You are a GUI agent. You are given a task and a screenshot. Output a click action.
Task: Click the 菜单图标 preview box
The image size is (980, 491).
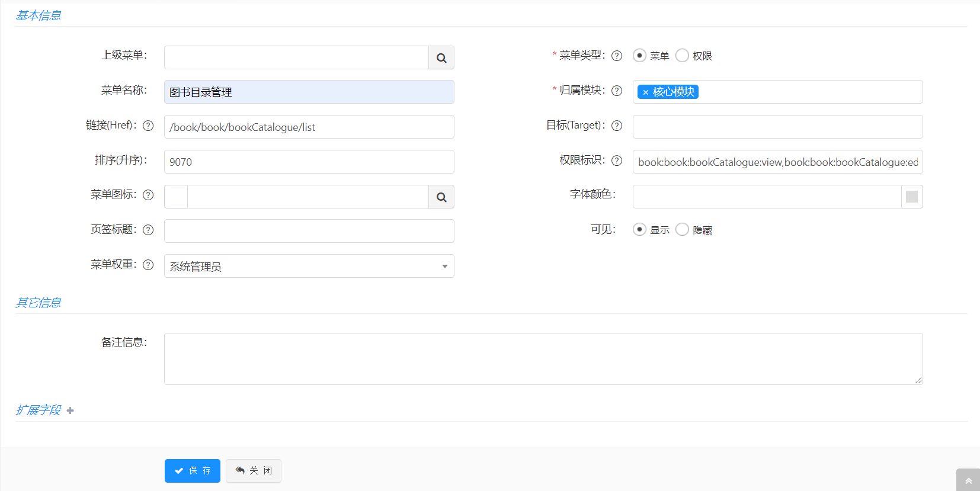tap(176, 197)
